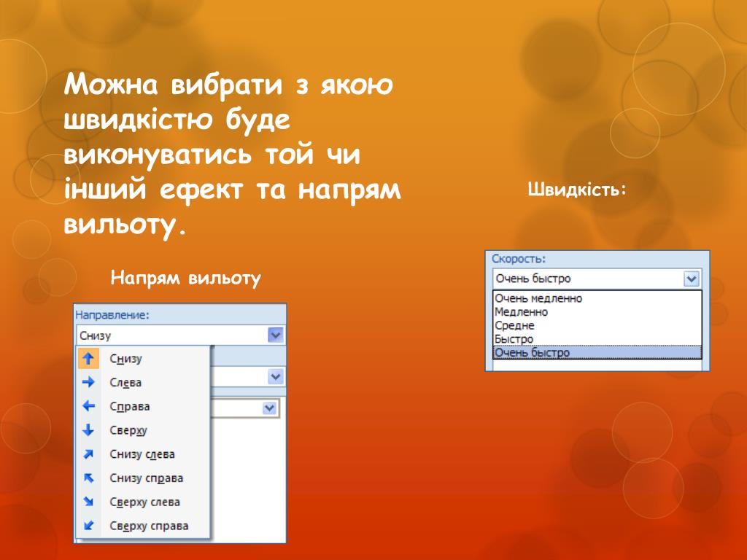This screenshot has width=747, height=560.
Task: Click the Скорость: label
Action: [x=519, y=259]
